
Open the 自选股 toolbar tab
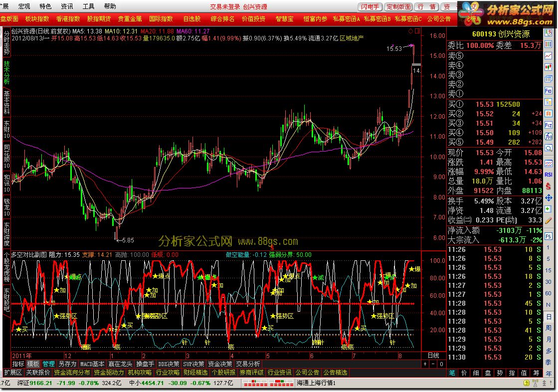pos(192,18)
